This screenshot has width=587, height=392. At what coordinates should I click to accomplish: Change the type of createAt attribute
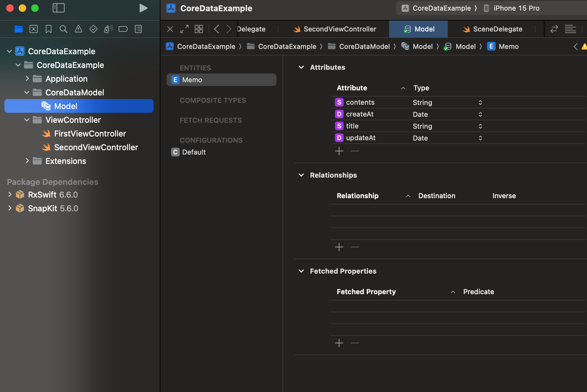coord(447,114)
